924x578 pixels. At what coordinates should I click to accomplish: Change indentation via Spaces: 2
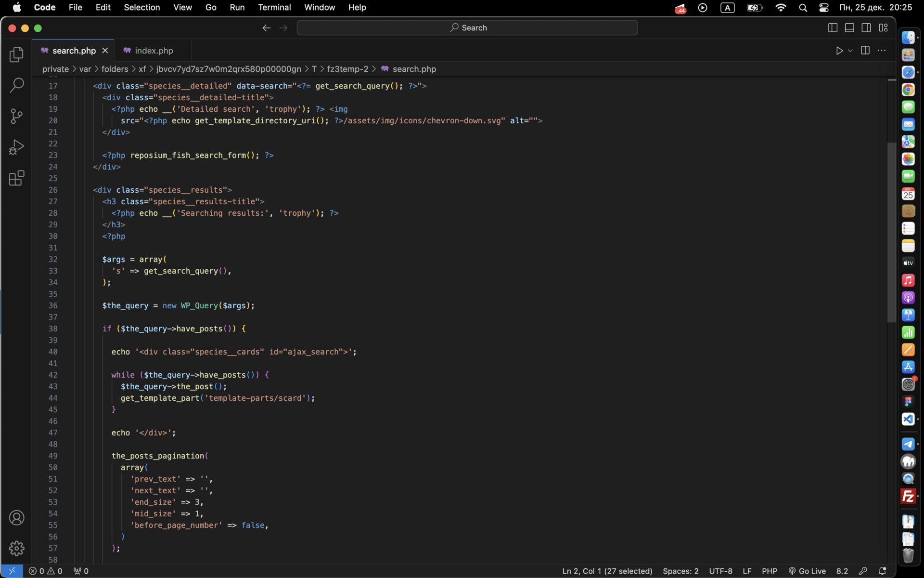680,571
